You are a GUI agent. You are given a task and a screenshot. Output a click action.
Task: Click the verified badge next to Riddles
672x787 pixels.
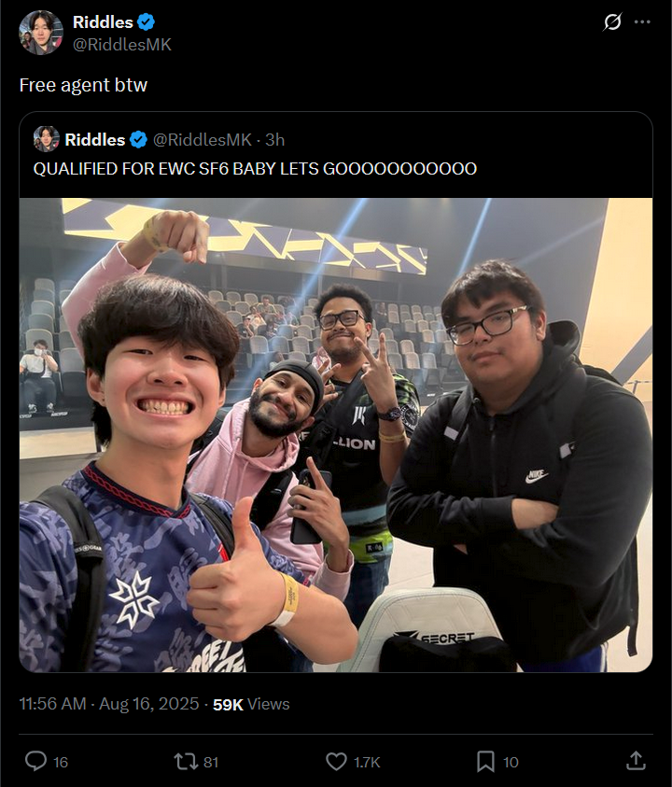pyautogui.click(x=146, y=22)
